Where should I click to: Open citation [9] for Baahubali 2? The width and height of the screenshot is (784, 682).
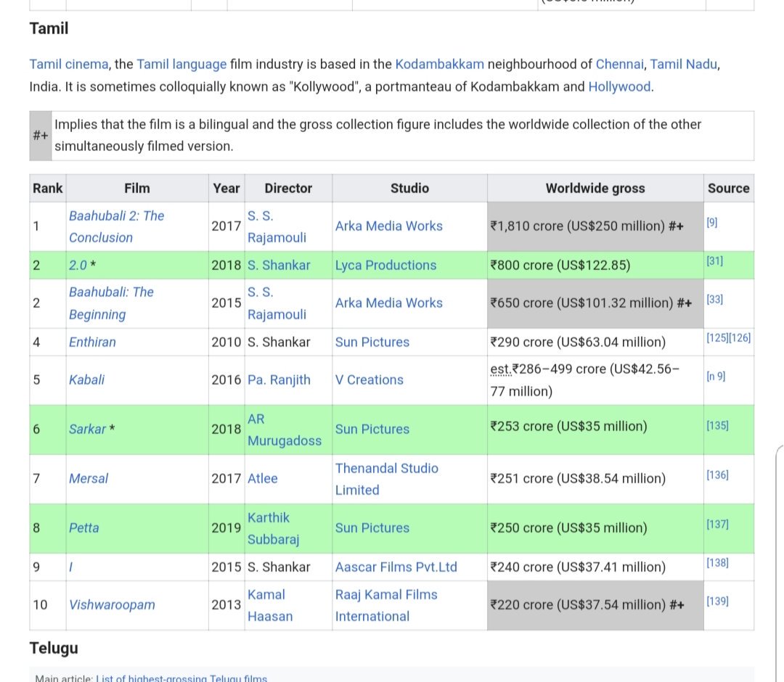[712, 223]
